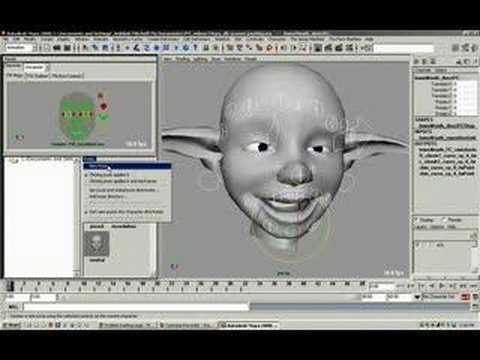The height and width of the screenshot is (360, 480).
Task: Click the left list panel vertical scrollbar
Action: click(77, 217)
